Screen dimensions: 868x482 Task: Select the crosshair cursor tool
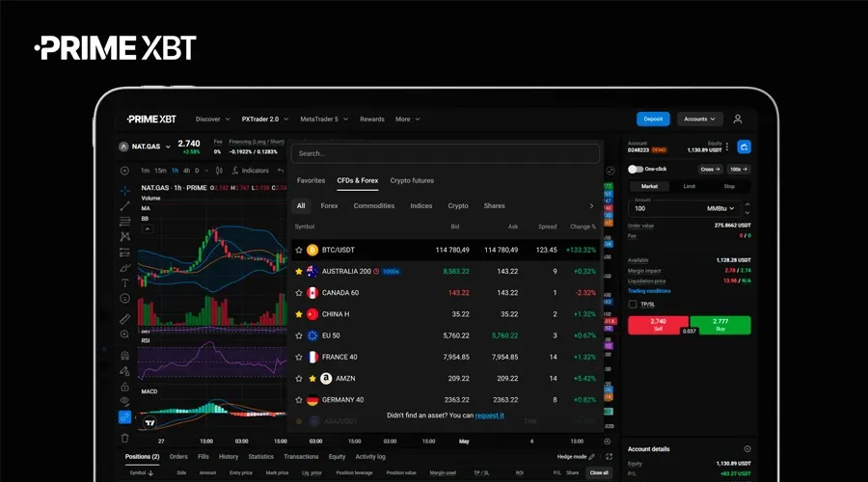[x=125, y=190]
